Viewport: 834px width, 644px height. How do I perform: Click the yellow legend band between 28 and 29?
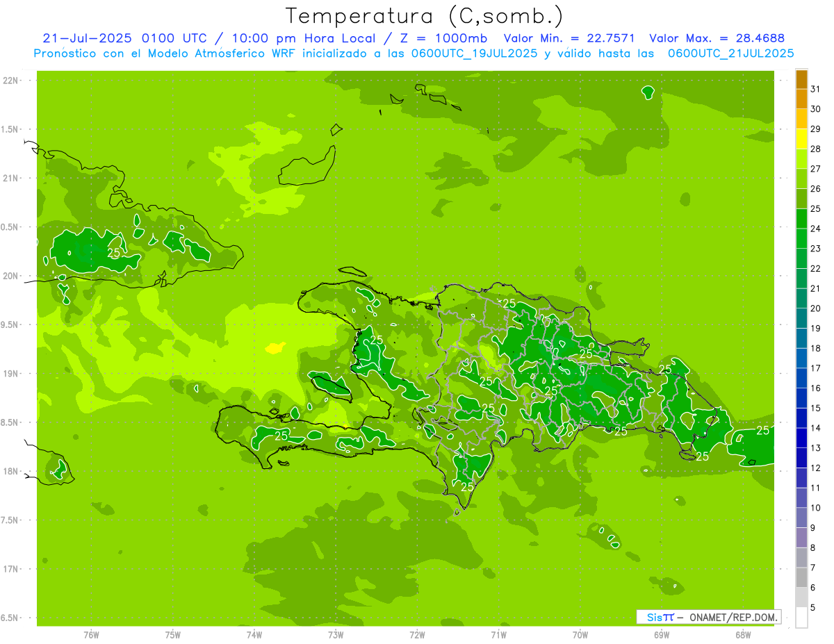tap(801, 139)
